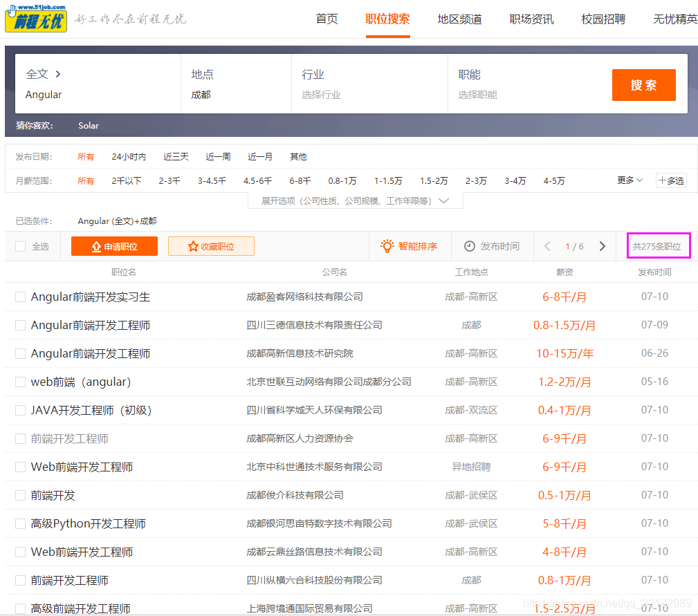Open 成都云鼎丝路信息技术有限公司 link
Viewport: 698px width, 616px height.
click(314, 552)
